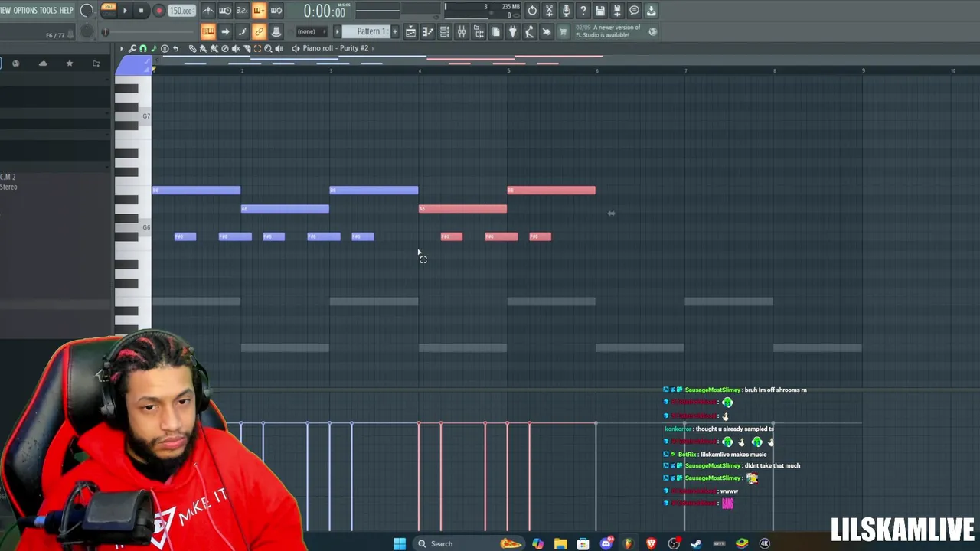
Task: Toggle the overdub/blend recording button
Action: pyautogui.click(x=259, y=11)
